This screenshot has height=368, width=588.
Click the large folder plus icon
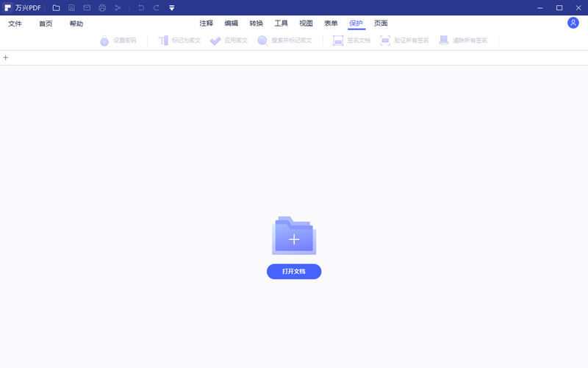click(x=294, y=236)
